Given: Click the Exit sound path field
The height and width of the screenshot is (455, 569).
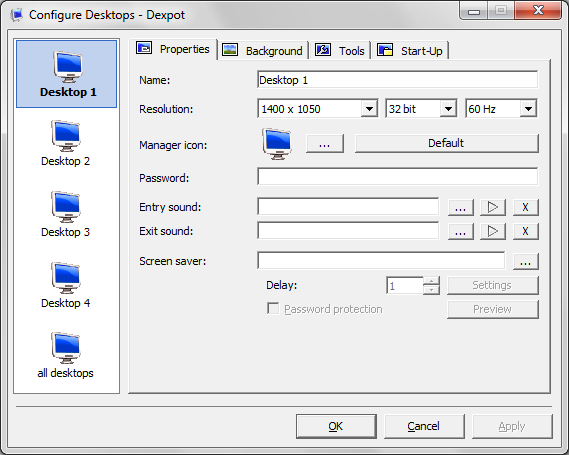Looking at the screenshot, I should [348, 231].
